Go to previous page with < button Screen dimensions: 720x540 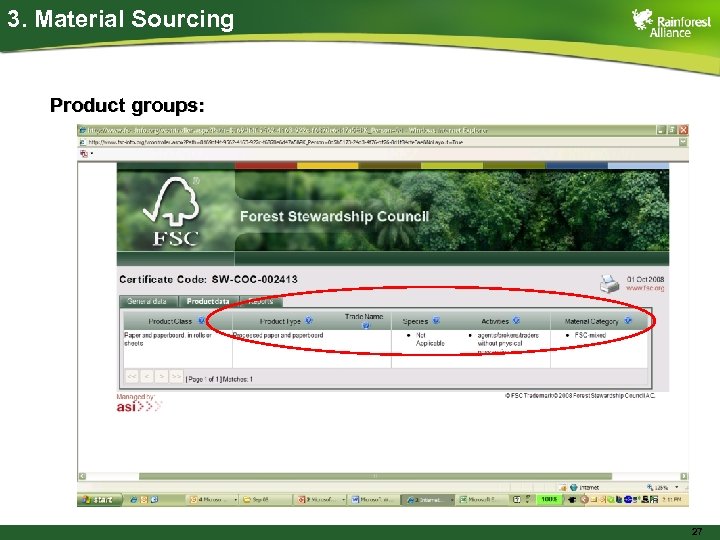point(146,377)
